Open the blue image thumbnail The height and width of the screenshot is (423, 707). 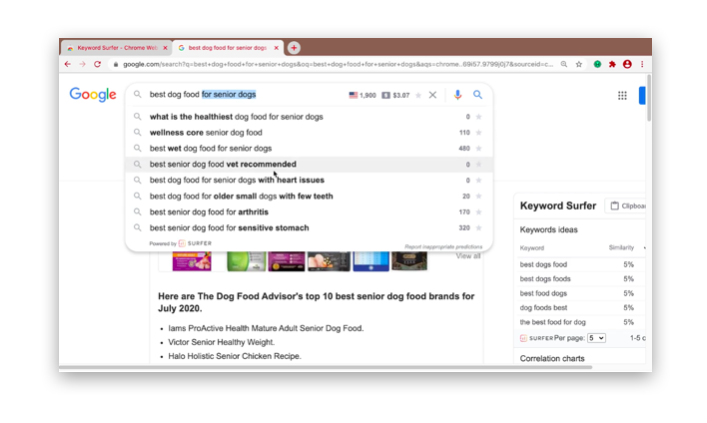[x=371, y=261]
